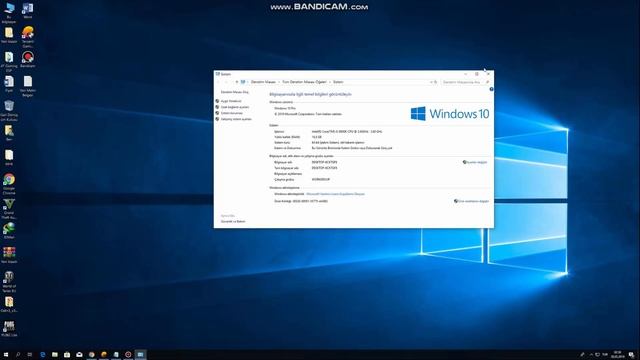Open the Mail app from the taskbar
This screenshot has width=640, height=360.
(x=79, y=355)
